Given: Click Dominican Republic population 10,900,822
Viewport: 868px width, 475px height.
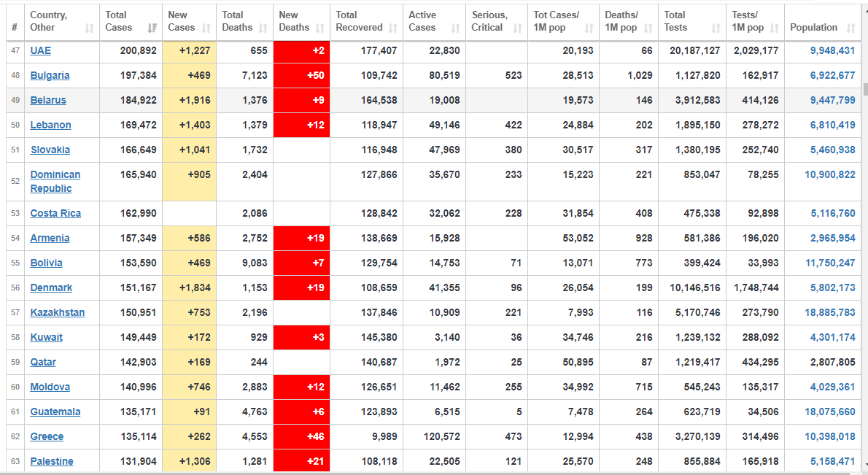Looking at the screenshot, I should (x=830, y=175).
